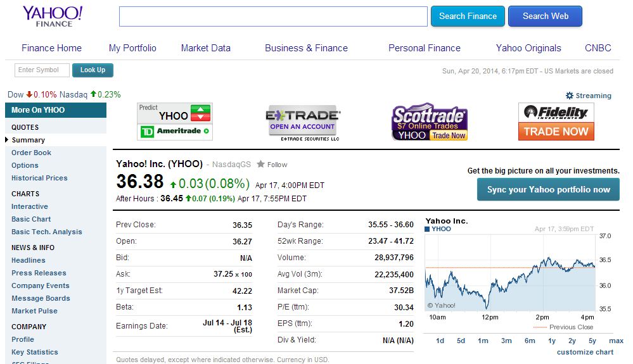
Task: Open the Finance Home tab
Action: pos(52,48)
